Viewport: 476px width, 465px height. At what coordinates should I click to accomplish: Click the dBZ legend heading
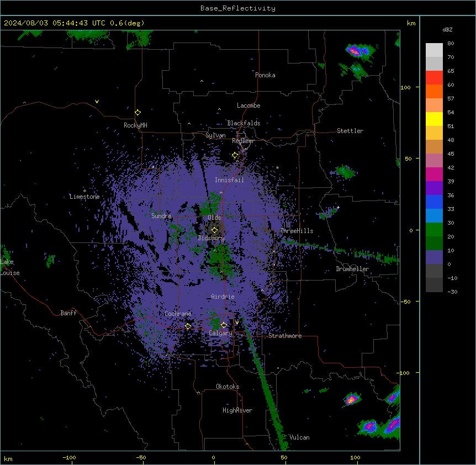point(447,30)
